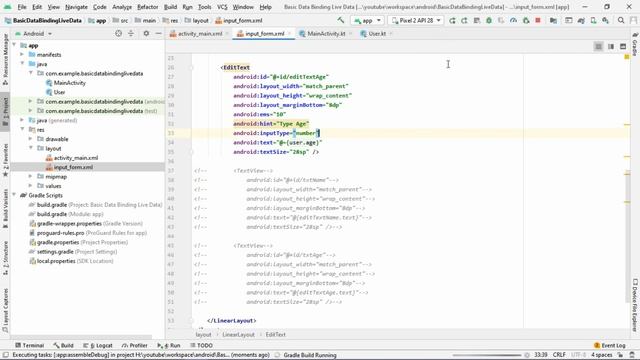Image resolution: width=640 pixels, height=360 pixels.
Task: Switch editor to Design view icon
Action: pos(623,47)
